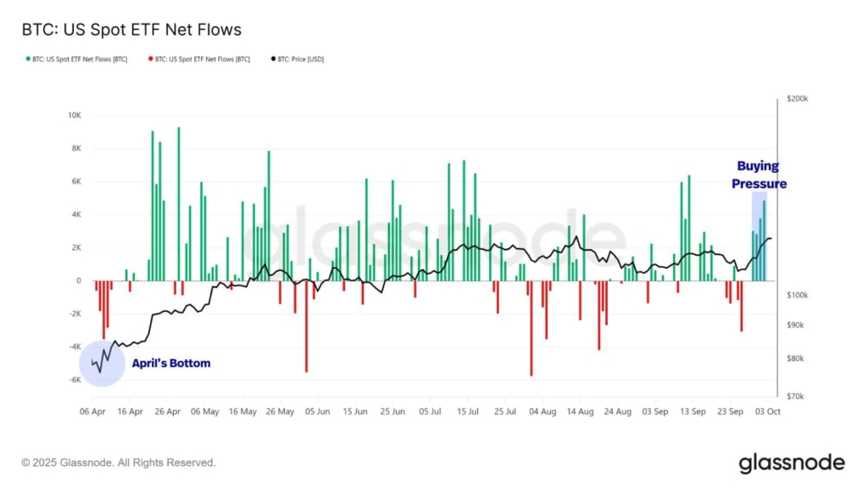868x488 pixels.
Task: Click the $200k label on the price axis
Action: coord(798,99)
